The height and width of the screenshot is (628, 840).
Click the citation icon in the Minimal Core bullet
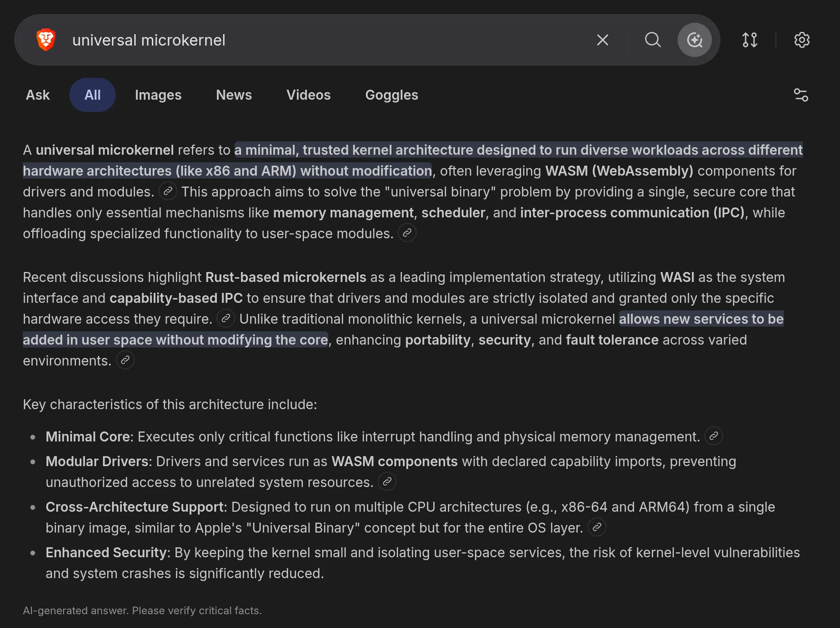click(x=713, y=436)
